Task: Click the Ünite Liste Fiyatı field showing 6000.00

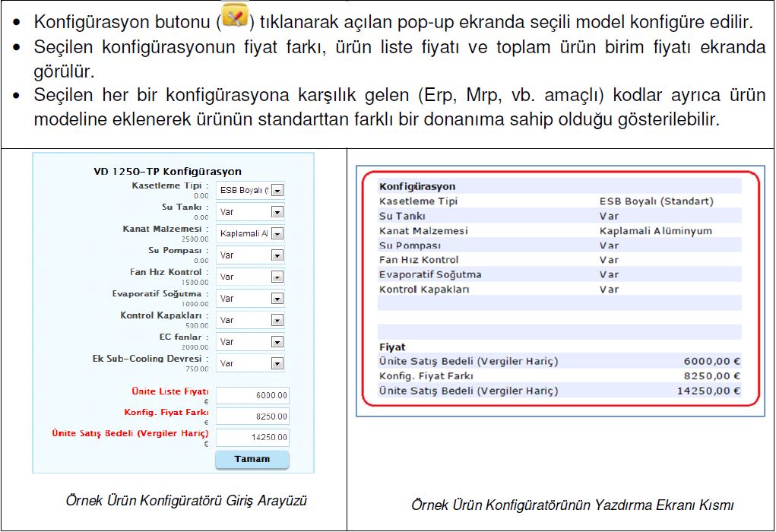Action: (252, 395)
